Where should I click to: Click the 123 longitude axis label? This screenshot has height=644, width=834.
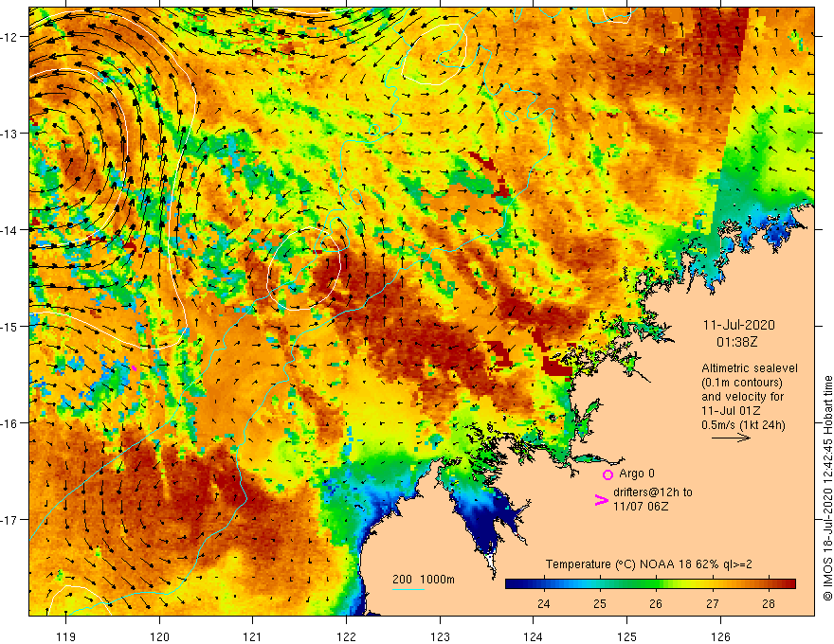click(440, 636)
